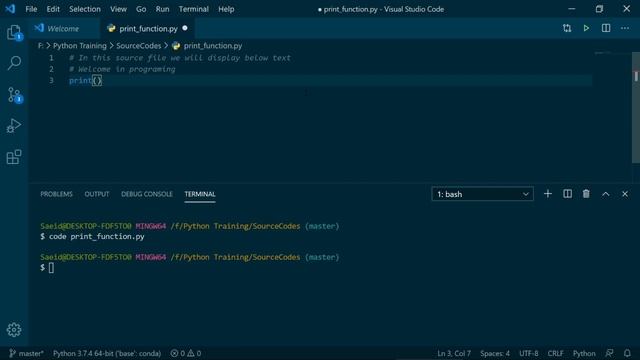Switch to the PROBLEMS panel tab
Image resolution: width=640 pixels, height=360 pixels.
(x=56, y=194)
